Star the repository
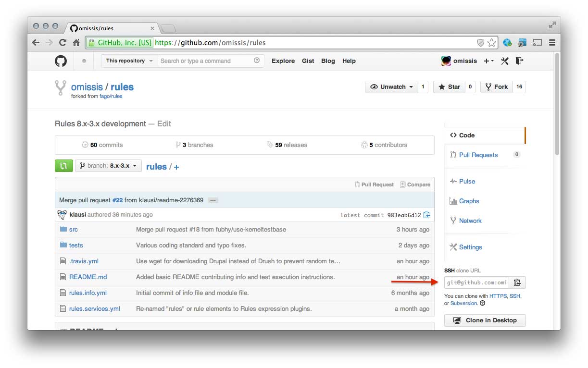This screenshot has width=588, height=368. pyautogui.click(x=449, y=87)
